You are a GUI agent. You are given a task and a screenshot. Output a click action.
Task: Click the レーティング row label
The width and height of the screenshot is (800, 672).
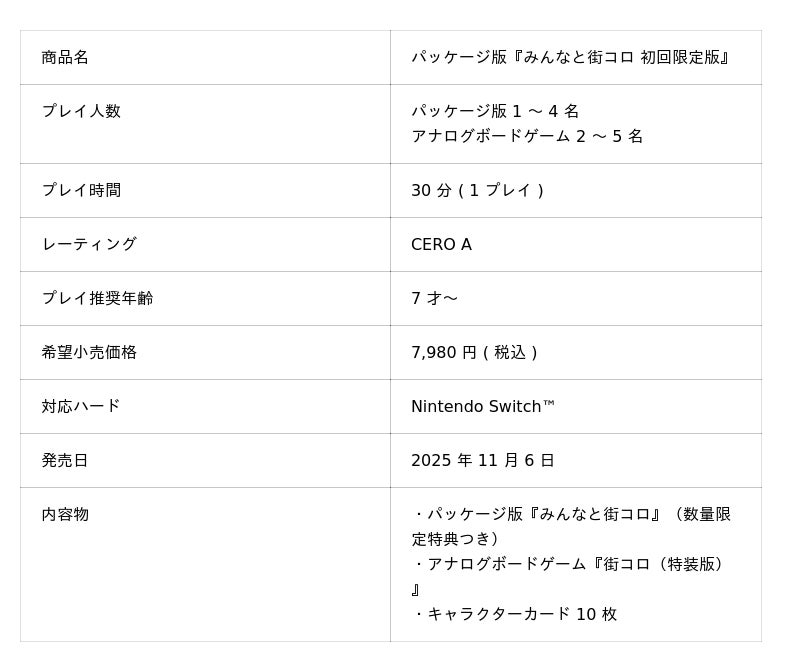89,244
